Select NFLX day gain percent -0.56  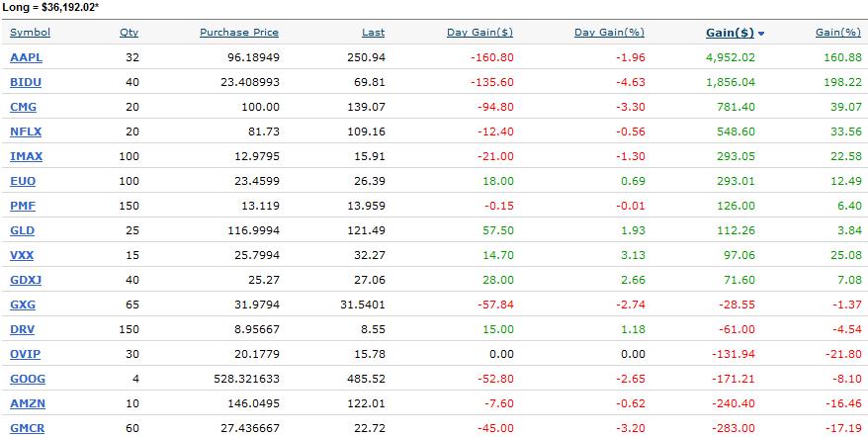coord(629,131)
